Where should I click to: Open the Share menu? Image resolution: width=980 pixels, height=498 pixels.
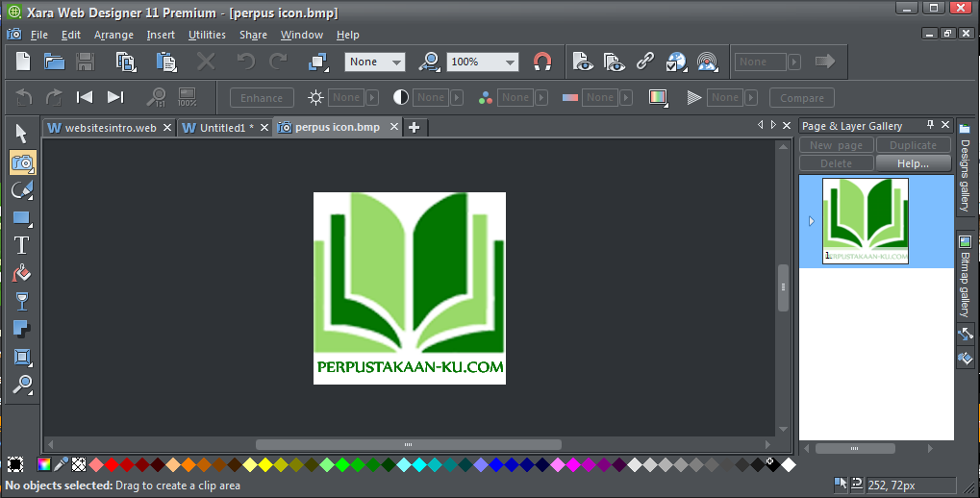(253, 35)
